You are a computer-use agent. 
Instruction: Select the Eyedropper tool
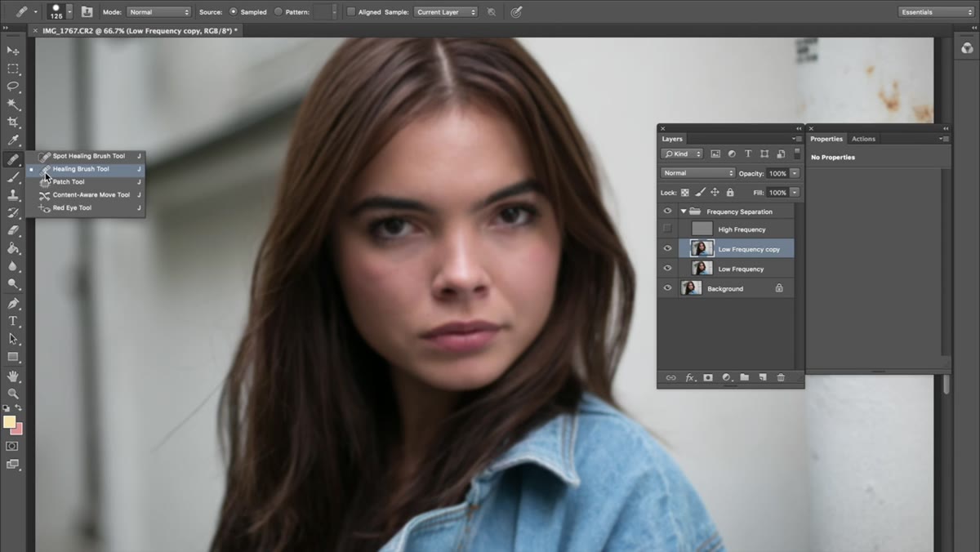pyautogui.click(x=13, y=140)
